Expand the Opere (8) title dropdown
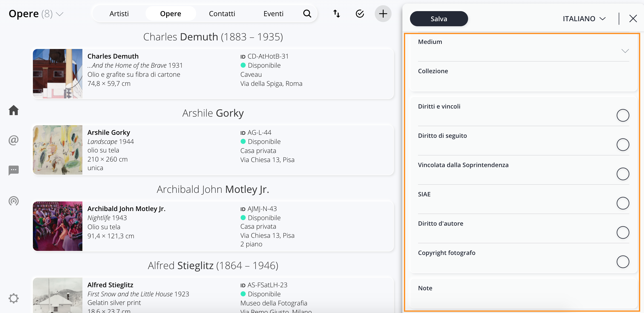Screen dimensions: 644x313 coord(60,14)
